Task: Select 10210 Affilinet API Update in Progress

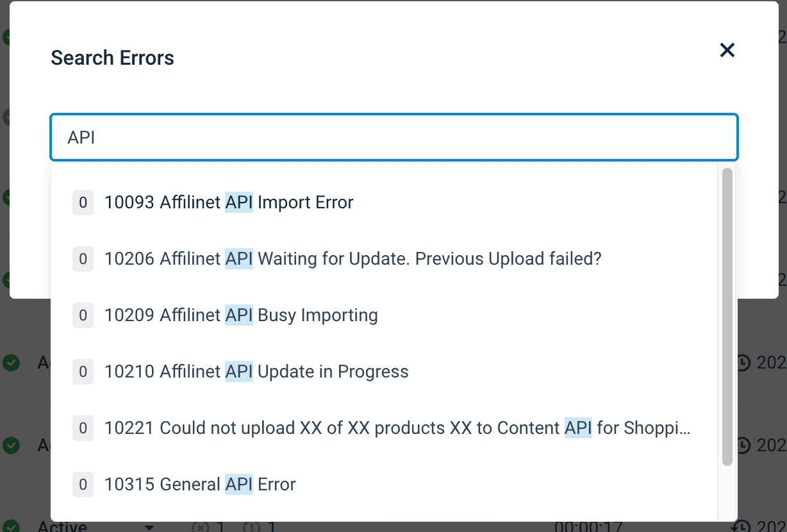Action: tap(256, 372)
